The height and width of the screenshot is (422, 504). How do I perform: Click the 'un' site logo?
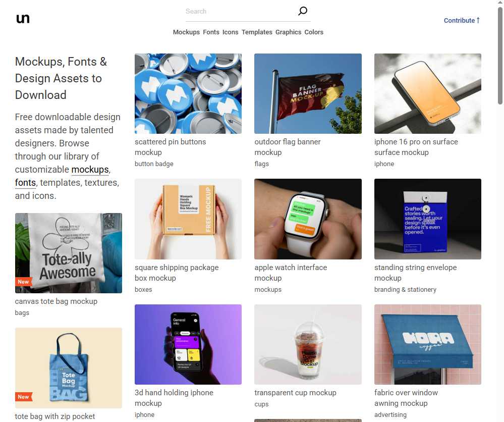coord(23,19)
